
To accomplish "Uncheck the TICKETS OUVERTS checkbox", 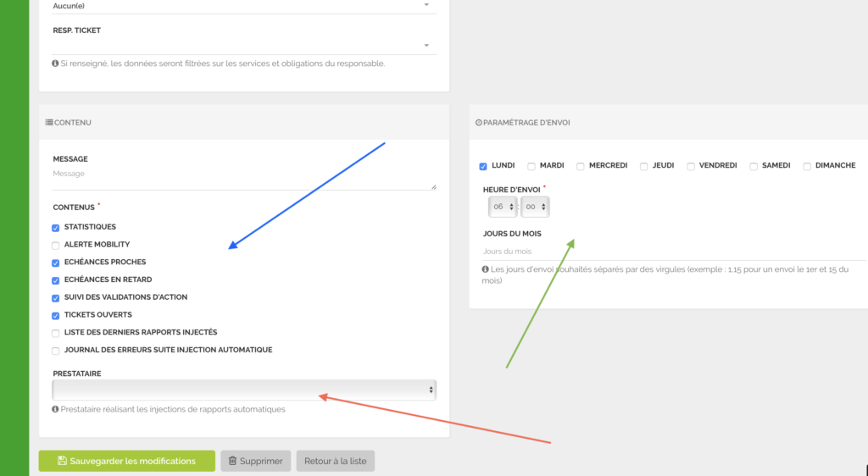I will pyautogui.click(x=56, y=316).
